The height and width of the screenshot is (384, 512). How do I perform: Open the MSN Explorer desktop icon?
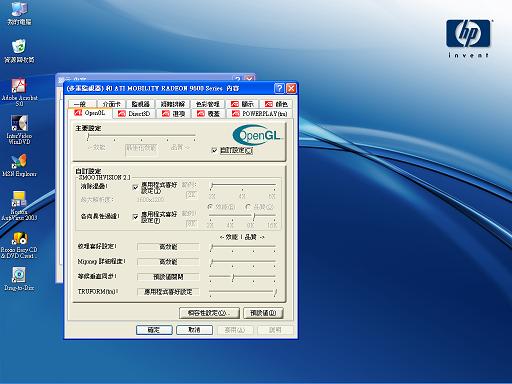tap(19, 165)
